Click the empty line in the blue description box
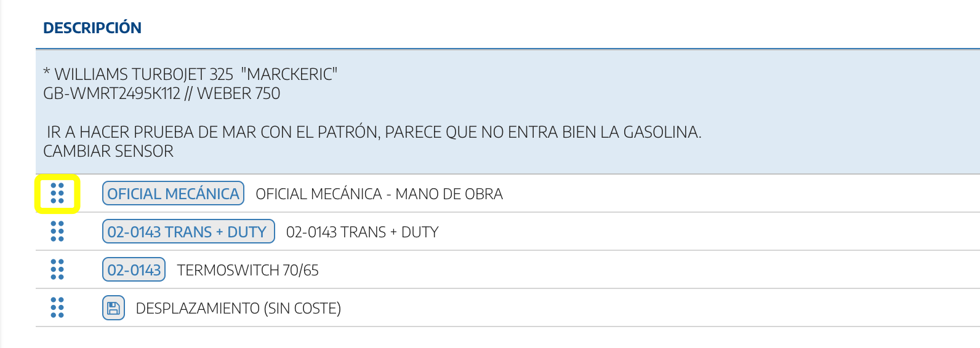The width and height of the screenshot is (980, 348). pyautogui.click(x=246, y=113)
